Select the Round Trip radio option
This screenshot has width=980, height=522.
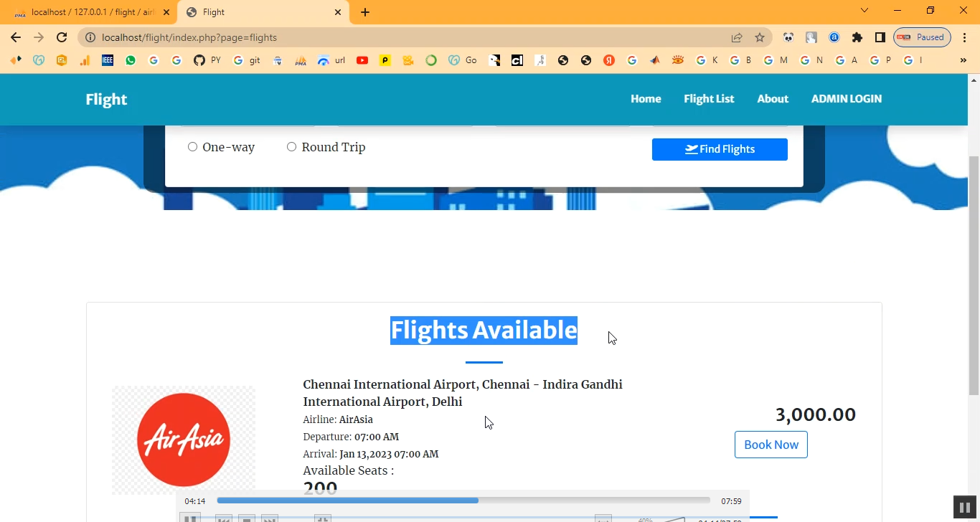(x=291, y=147)
